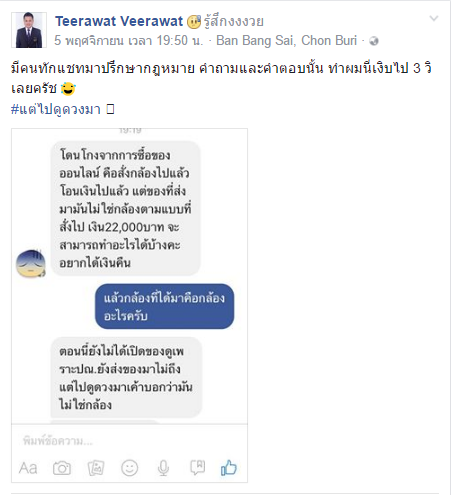Click the พิมพ์ข้อความ message input field
Image resolution: width=451 pixels, height=495 pixels.
(x=129, y=441)
